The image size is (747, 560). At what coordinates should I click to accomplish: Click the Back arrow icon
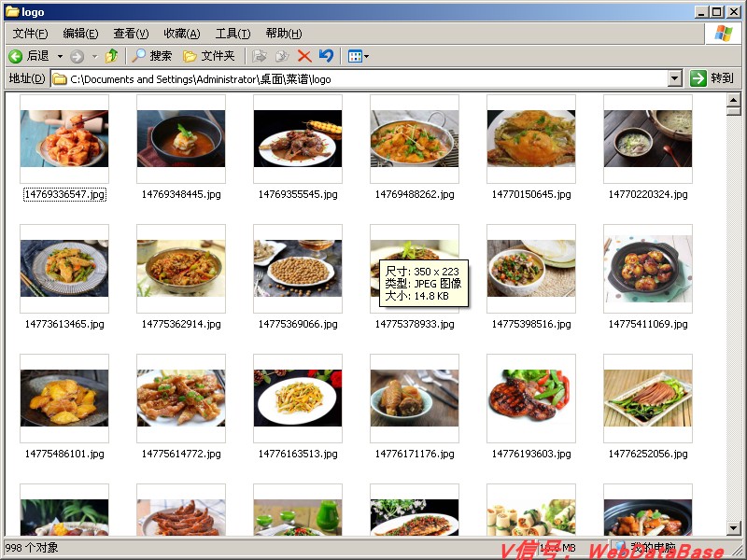pyautogui.click(x=16, y=56)
